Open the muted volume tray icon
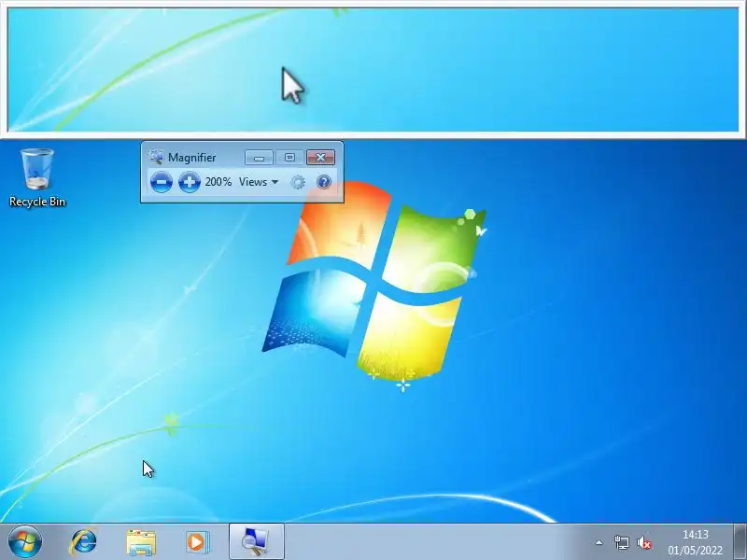Viewport: 747px width, 560px height. 644,542
